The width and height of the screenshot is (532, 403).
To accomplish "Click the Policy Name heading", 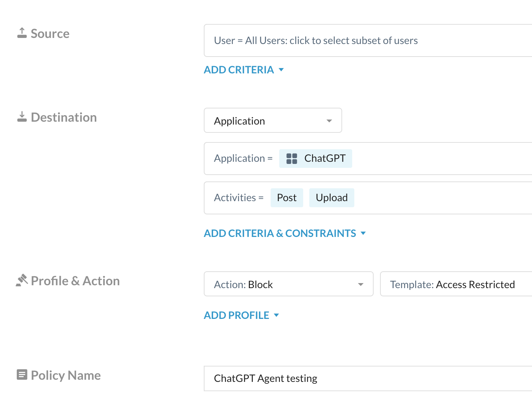I will tap(66, 375).
